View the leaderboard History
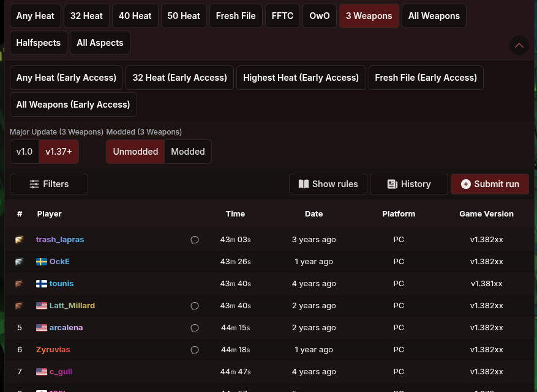Viewport: 537px width, 392px height. [x=409, y=184]
